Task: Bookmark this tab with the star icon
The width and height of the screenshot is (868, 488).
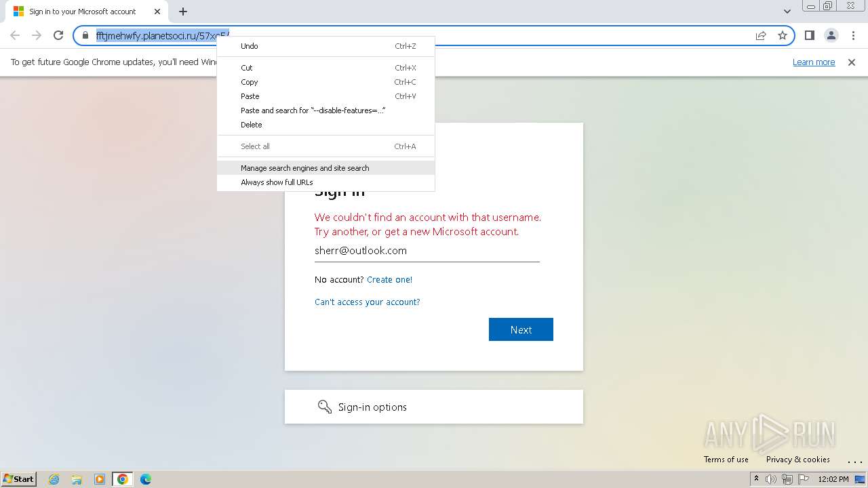Action: click(x=783, y=35)
